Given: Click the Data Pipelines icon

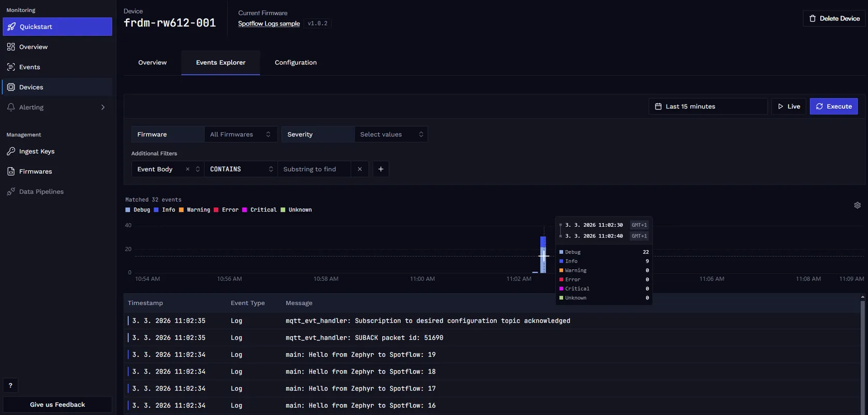Looking at the screenshot, I should [x=11, y=192].
